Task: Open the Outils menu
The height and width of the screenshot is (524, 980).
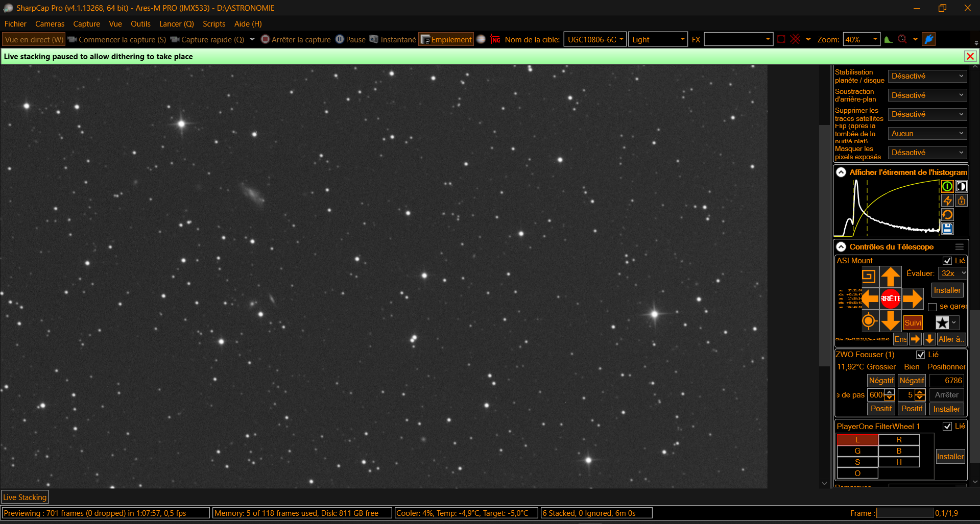Action: 140,24
